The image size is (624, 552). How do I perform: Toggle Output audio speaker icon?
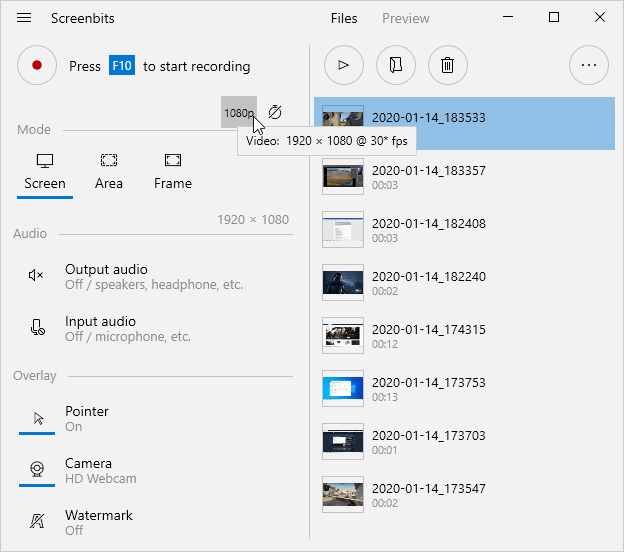click(x=36, y=275)
